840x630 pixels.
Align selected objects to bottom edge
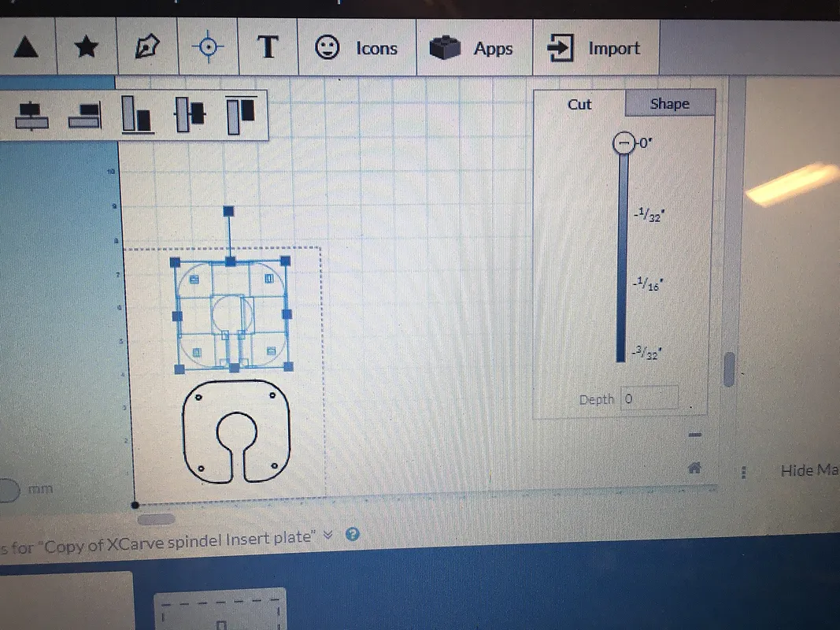point(136,115)
